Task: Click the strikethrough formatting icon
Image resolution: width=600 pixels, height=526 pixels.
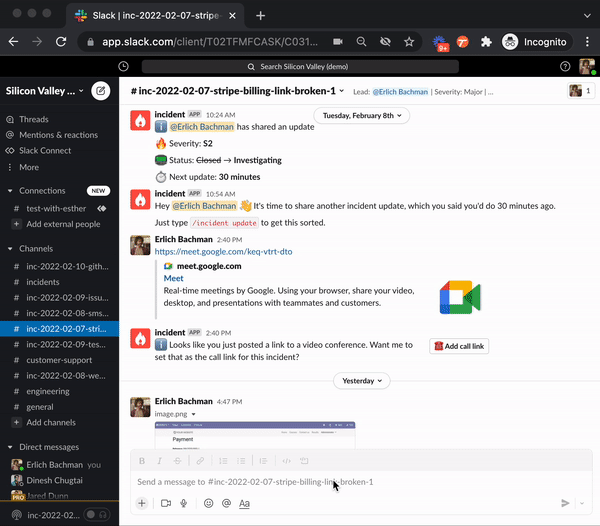Action: click(x=177, y=461)
